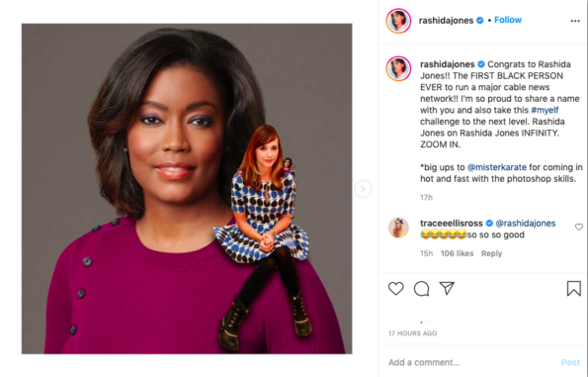Screen dimensions: 588x377
Task: Open the traceeellisross username link
Action: coord(451,223)
